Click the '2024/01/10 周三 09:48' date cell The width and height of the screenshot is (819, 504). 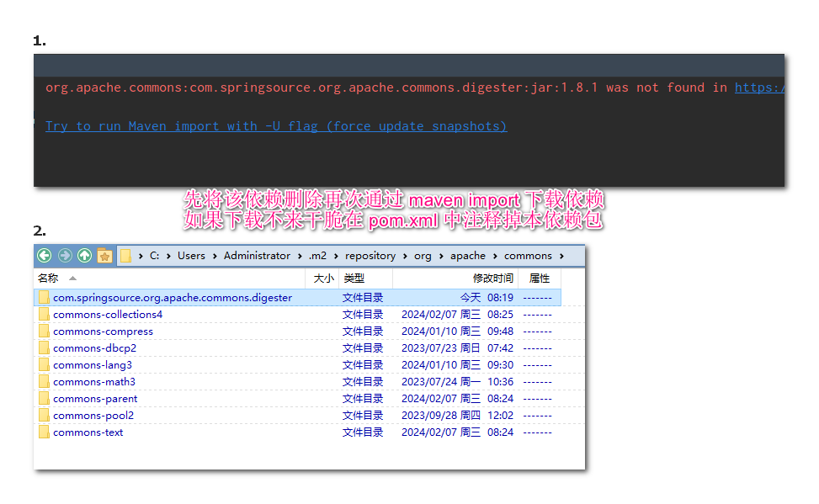457,332
